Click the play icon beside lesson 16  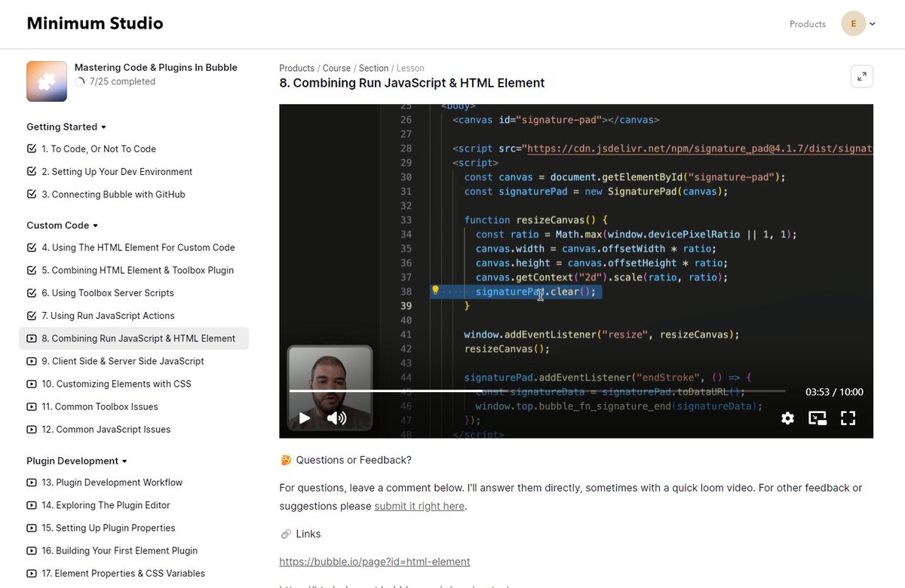pyautogui.click(x=32, y=550)
